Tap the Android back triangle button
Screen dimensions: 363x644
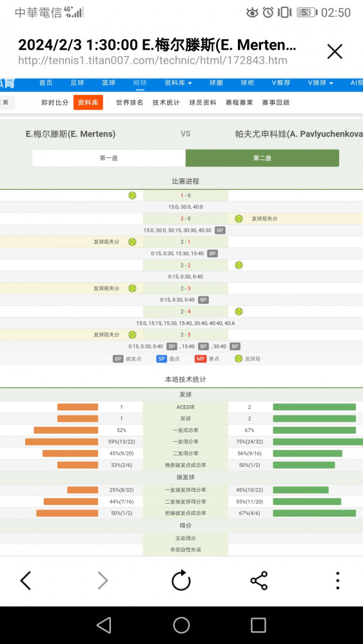coord(104,625)
